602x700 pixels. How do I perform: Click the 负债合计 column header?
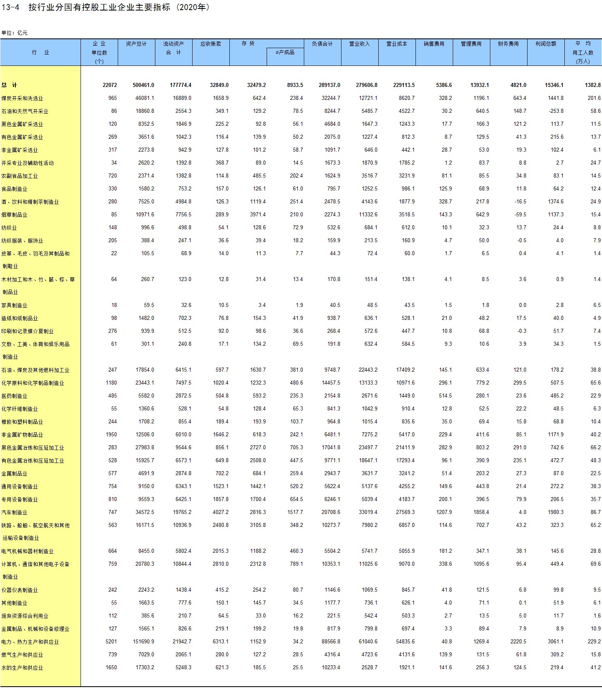pyautogui.click(x=322, y=44)
